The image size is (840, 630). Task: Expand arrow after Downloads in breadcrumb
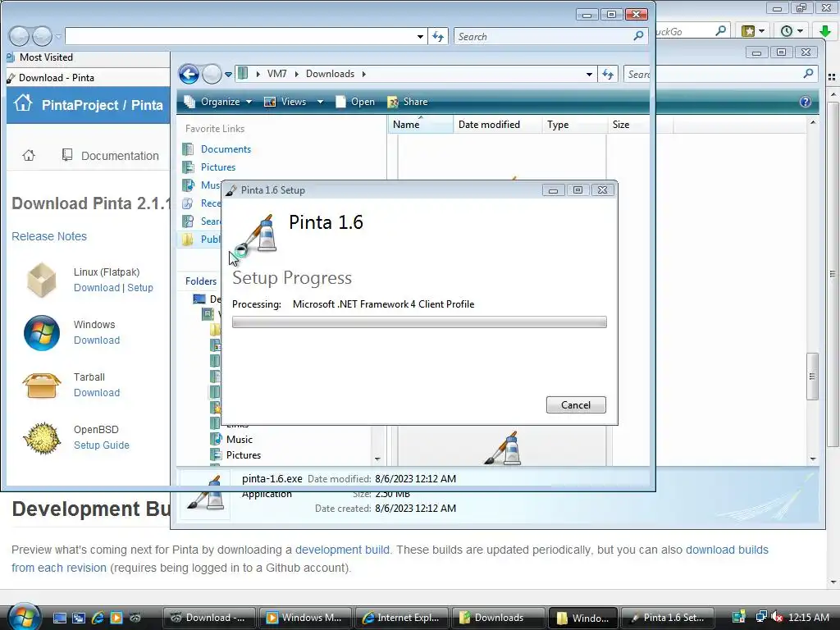[x=363, y=74]
